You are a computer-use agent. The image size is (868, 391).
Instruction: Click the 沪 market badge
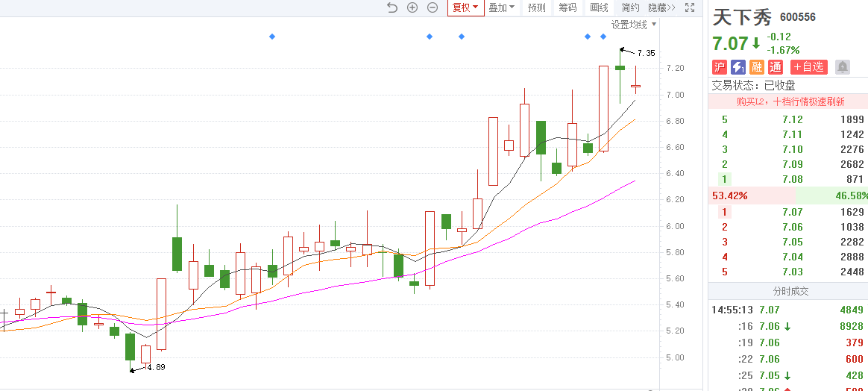click(x=720, y=67)
